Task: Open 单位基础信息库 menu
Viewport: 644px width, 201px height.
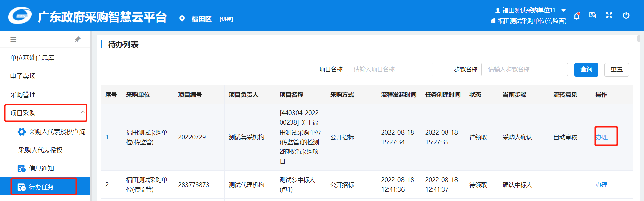Action: coord(32,58)
